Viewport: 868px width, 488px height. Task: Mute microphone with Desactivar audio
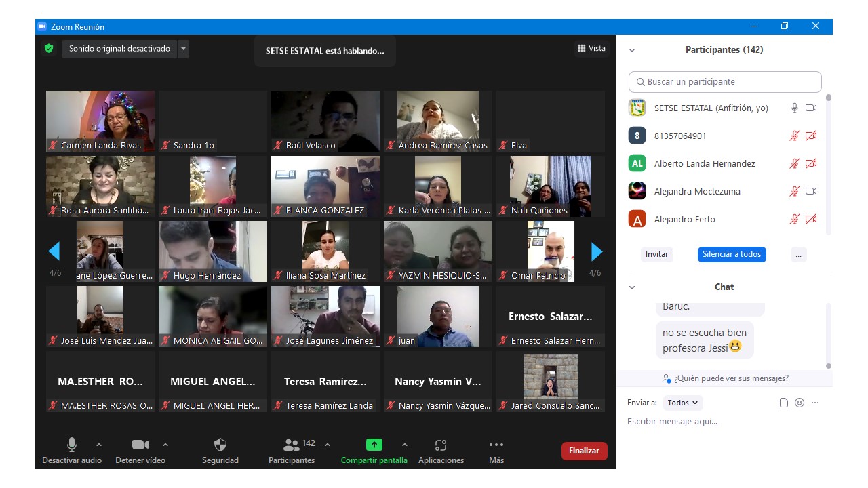tap(72, 445)
